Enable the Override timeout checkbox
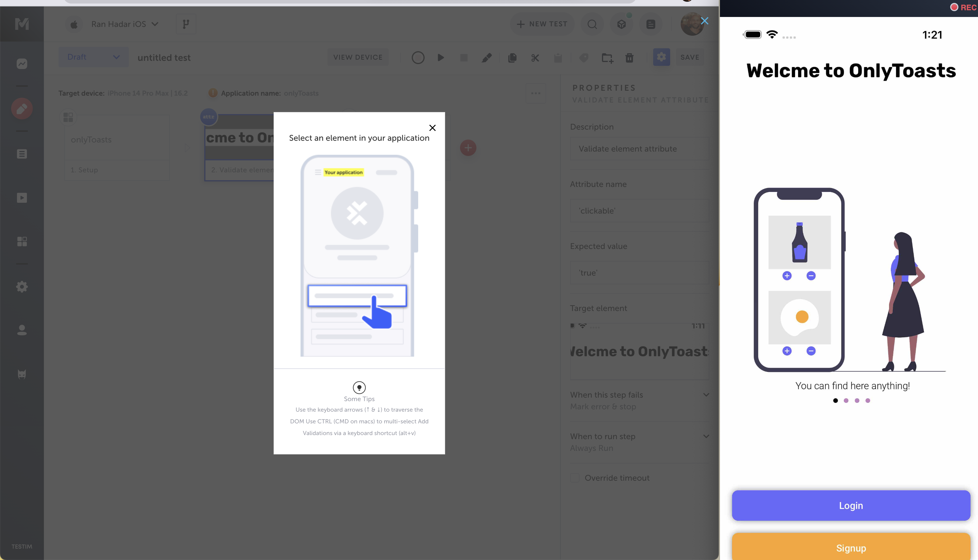 click(x=574, y=478)
